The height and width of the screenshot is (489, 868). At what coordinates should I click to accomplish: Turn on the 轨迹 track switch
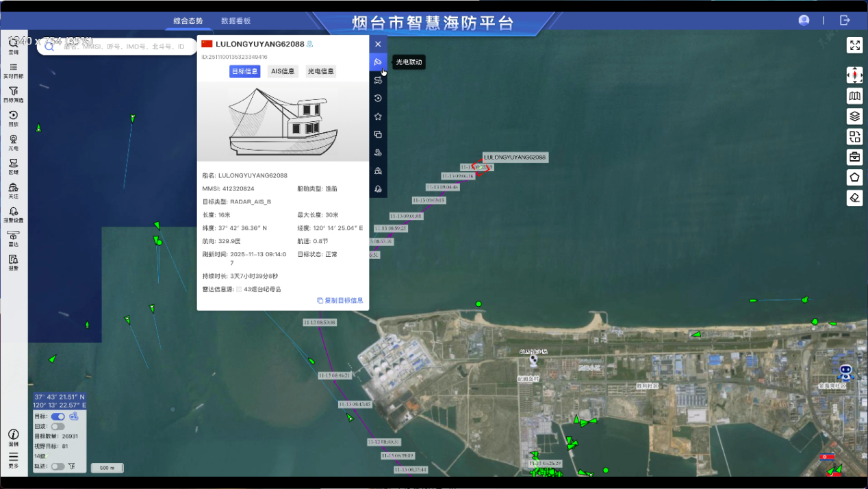58,466
